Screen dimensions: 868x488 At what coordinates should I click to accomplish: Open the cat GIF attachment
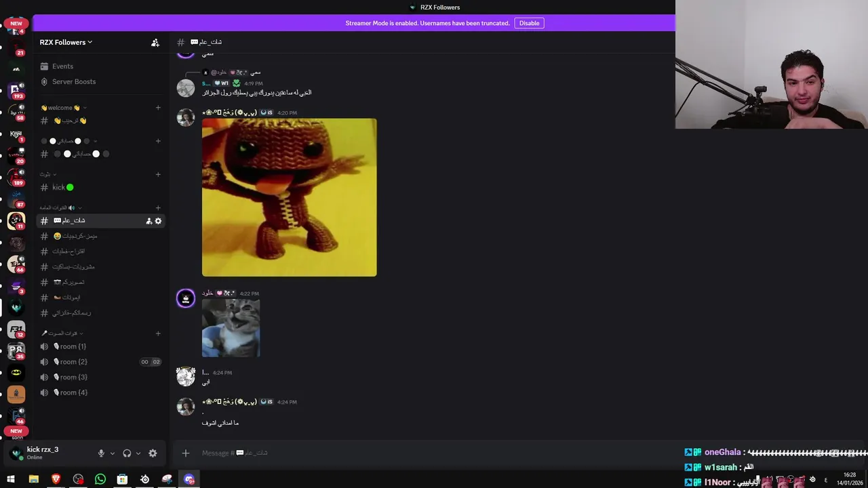click(231, 328)
